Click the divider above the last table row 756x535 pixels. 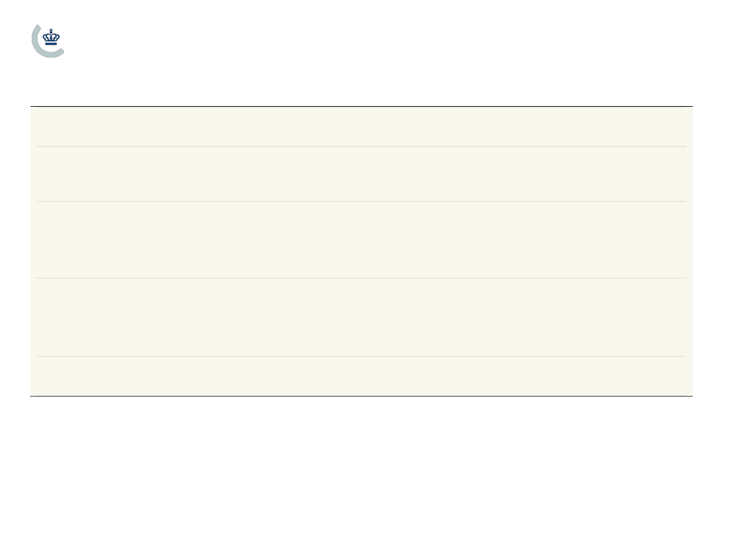coord(361,356)
